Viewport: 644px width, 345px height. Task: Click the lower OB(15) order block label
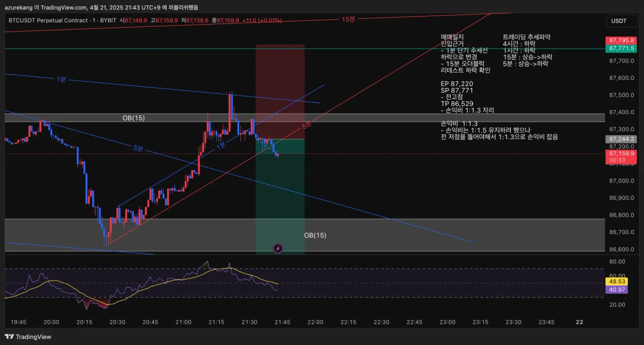(x=315, y=235)
